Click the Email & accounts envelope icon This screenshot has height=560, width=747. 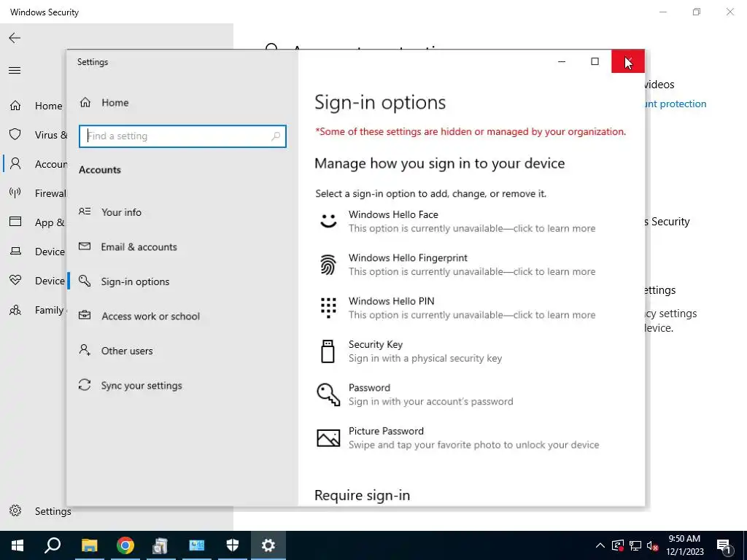coord(85,246)
